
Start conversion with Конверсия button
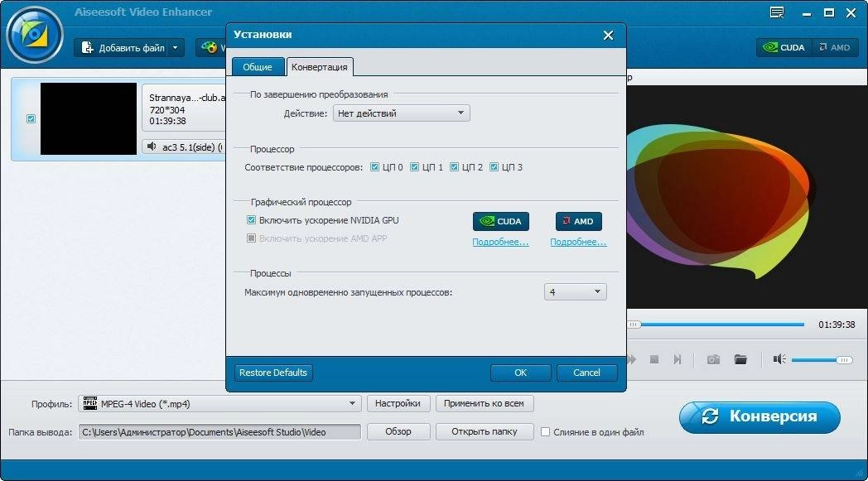[x=759, y=416]
